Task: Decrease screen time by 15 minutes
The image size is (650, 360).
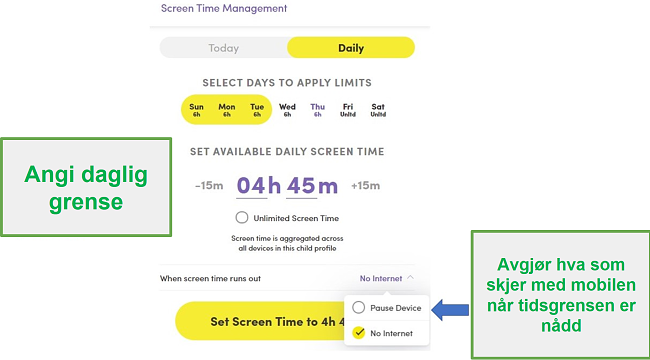Action: click(209, 186)
